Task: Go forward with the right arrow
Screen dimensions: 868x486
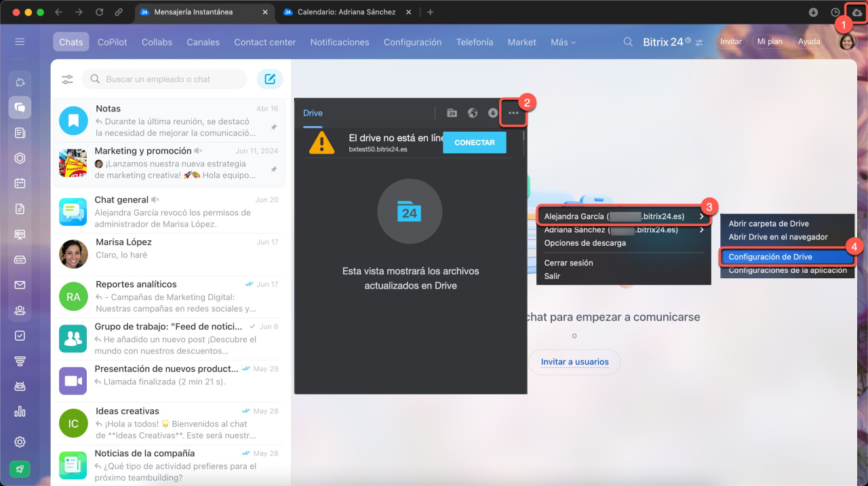Action: coord(79,12)
